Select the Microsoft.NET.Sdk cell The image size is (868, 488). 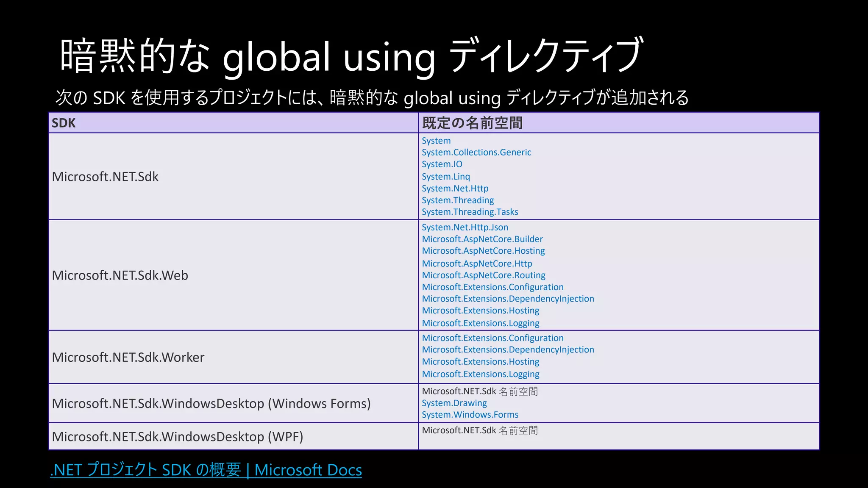[234, 177]
